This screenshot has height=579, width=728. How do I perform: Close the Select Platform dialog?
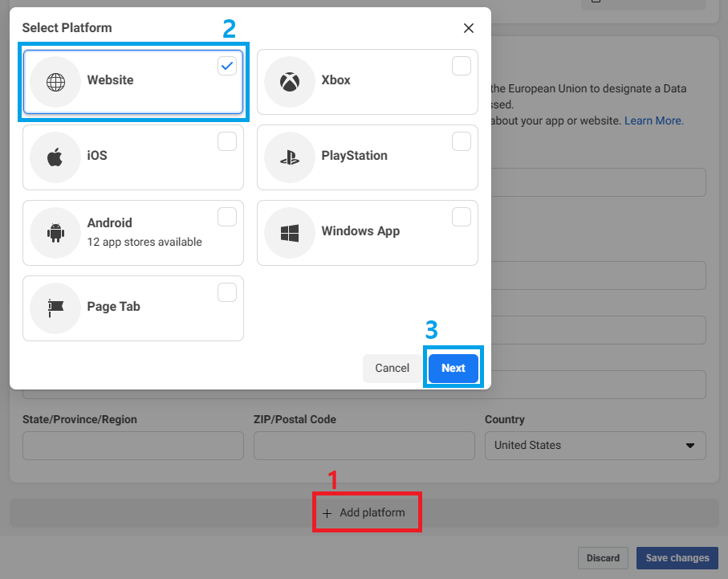469,28
